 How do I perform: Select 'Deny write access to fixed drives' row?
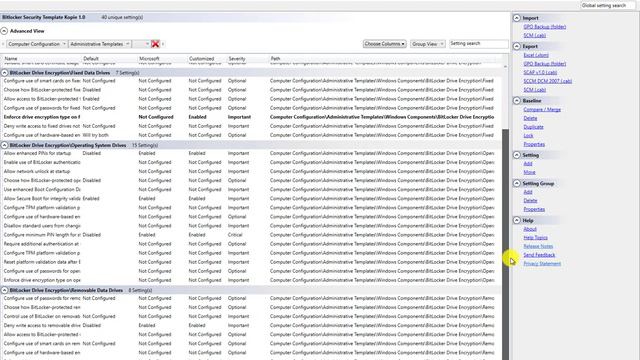coord(250,126)
